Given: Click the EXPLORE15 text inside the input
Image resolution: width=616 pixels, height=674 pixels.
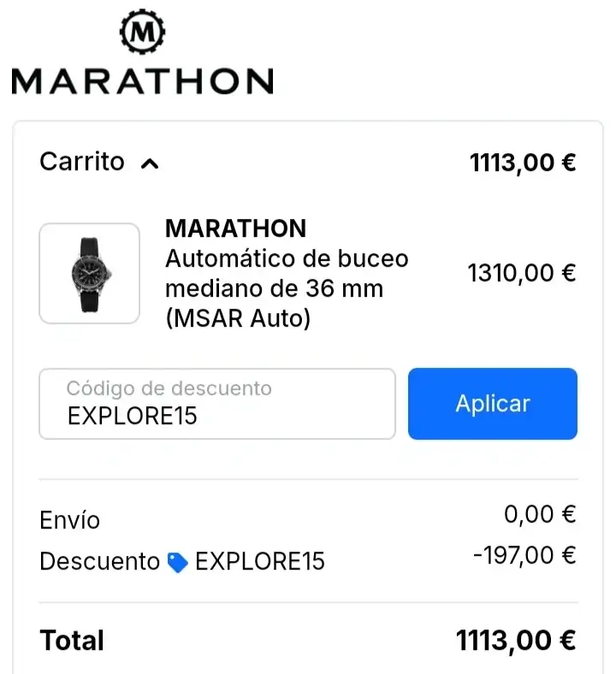Looking at the screenshot, I should 132,416.
